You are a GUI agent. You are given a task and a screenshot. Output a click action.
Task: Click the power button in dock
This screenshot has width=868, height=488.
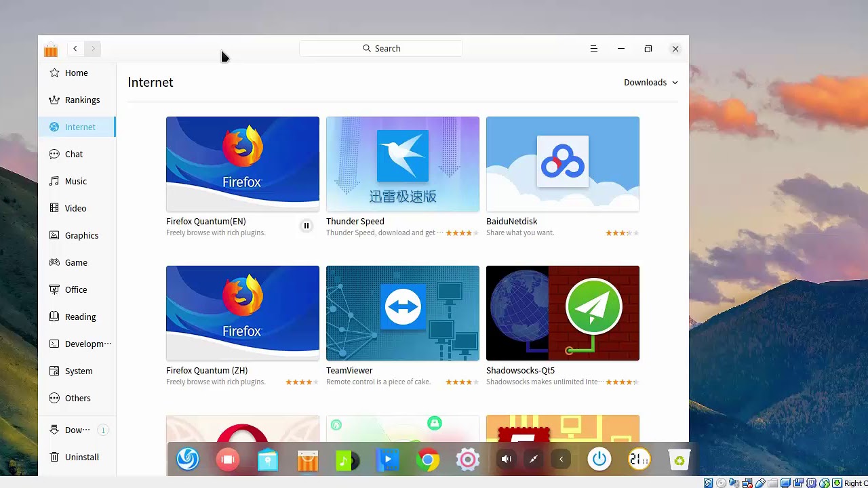coord(599,460)
